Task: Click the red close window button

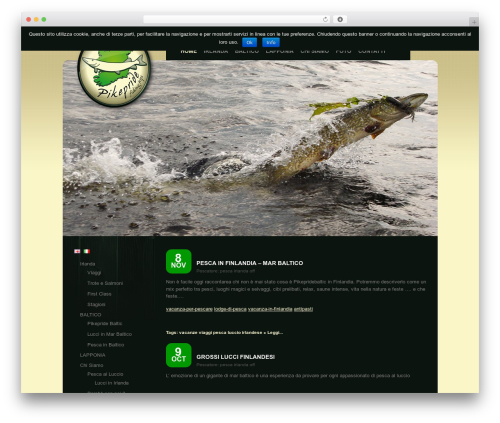Action: pos(29,19)
